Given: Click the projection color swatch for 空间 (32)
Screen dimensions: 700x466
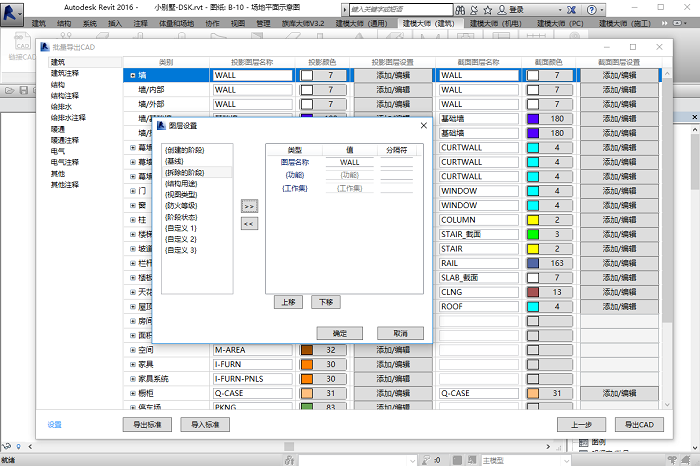Looking at the screenshot, I should tap(307, 350).
